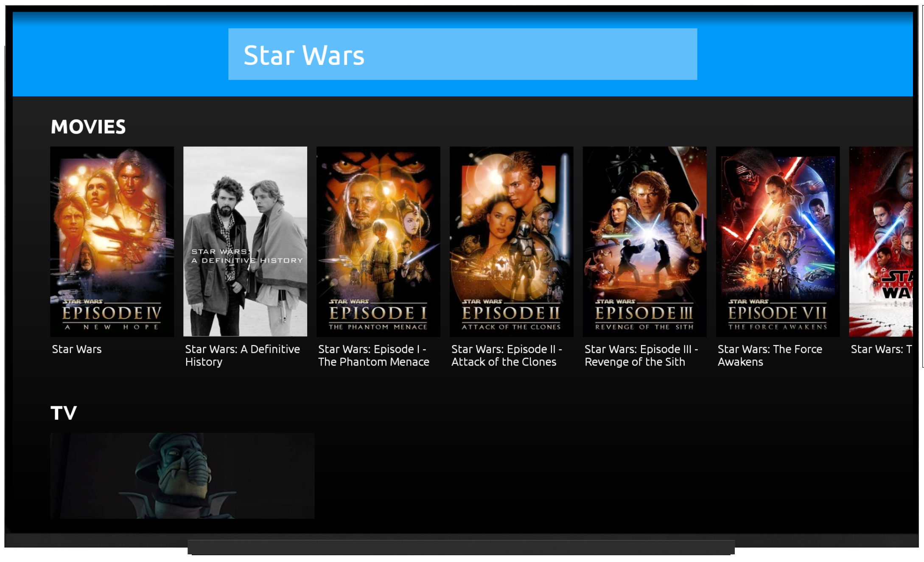The image size is (924, 562).
Task: Click the "Star Wars: A Definitive History" title
Action: 242,355
